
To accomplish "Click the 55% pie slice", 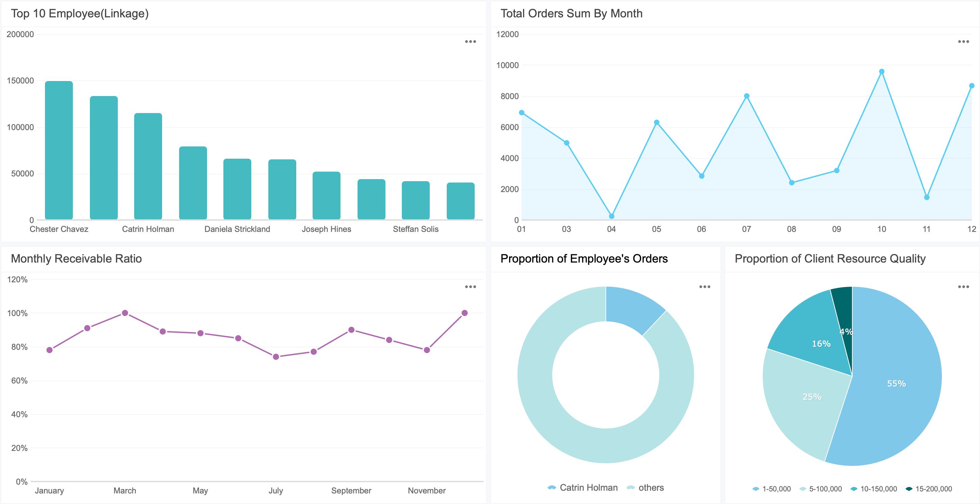I will coord(896,383).
